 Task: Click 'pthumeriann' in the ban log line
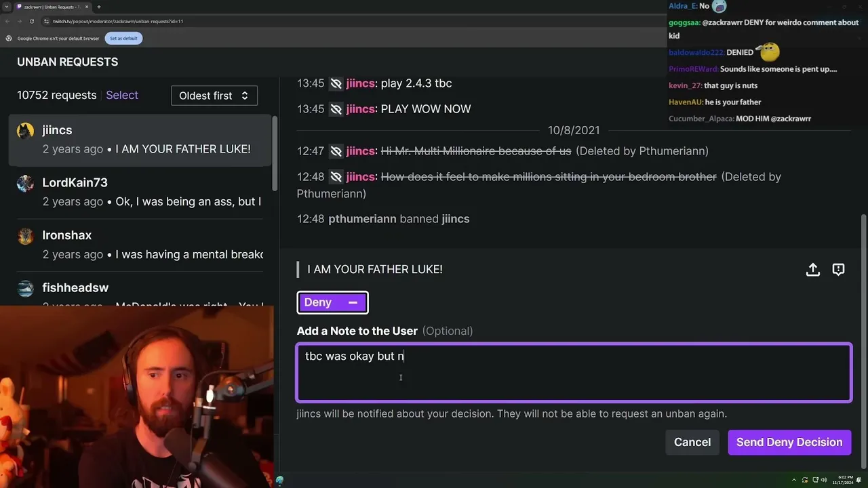pyautogui.click(x=362, y=219)
